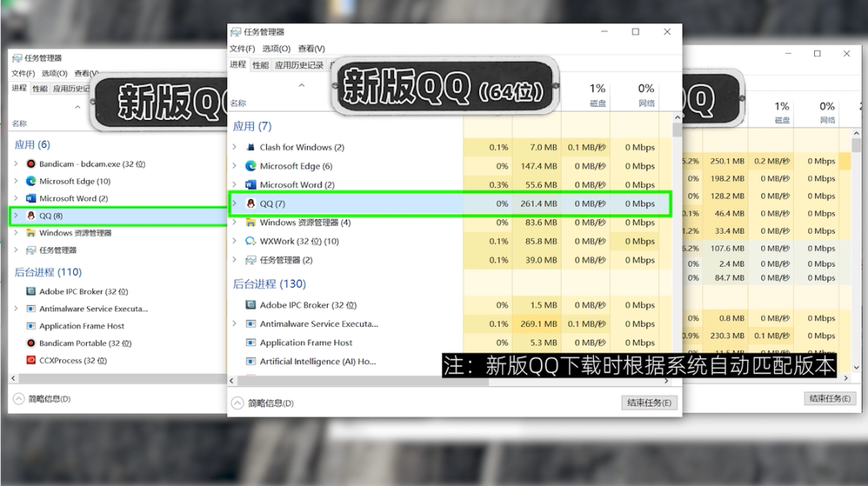Click the Windows 资源管理器 icon in left window
The height and width of the screenshot is (486, 868).
pyautogui.click(x=31, y=233)
